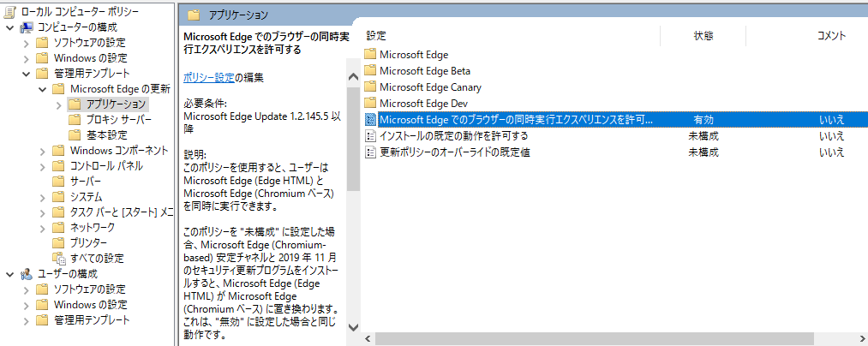
Task: Collapse the 管理用テンプレート node under コンピューターの構成
Action: click(26, 73)
